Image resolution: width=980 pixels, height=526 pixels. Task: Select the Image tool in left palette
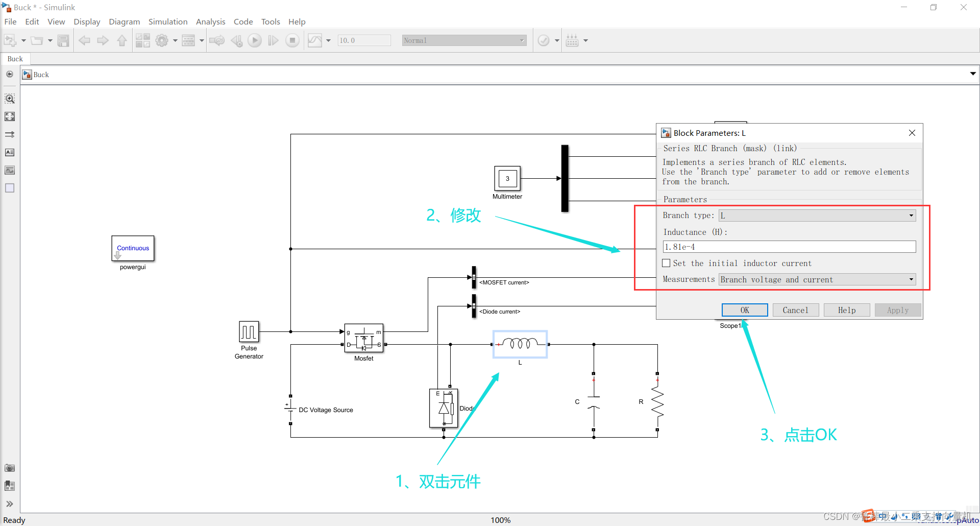pyautogui.click(x=10, y=170)
